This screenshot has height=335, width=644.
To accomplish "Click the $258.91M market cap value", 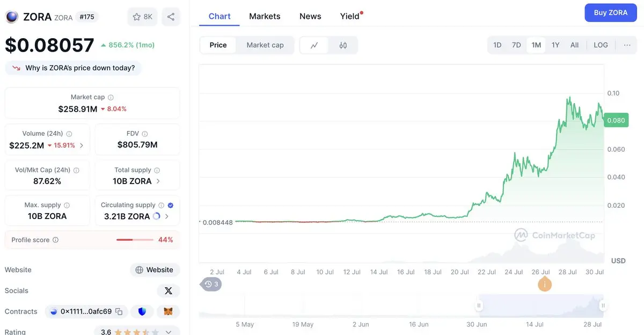I will point(78,109).
